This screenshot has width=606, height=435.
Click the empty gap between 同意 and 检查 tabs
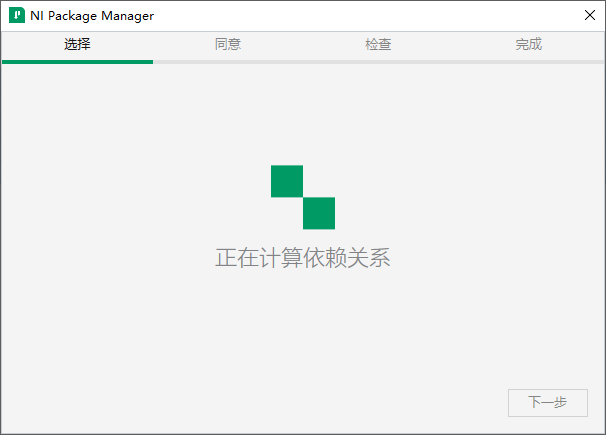tap(303, 45)
